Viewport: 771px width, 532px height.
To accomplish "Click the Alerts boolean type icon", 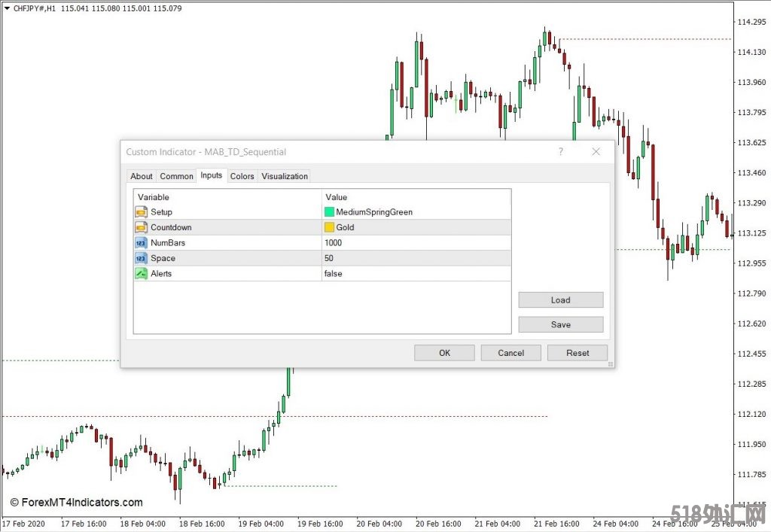I will tap(142, 274).
